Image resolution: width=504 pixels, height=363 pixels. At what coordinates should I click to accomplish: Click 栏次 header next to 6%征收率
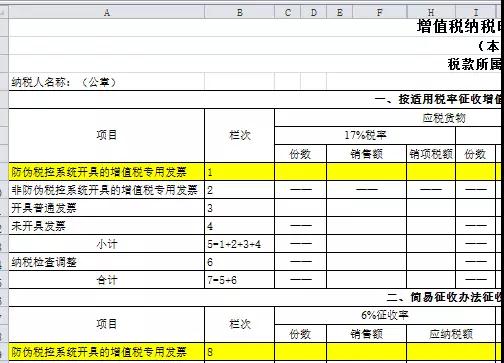click(x=239, y=324)
